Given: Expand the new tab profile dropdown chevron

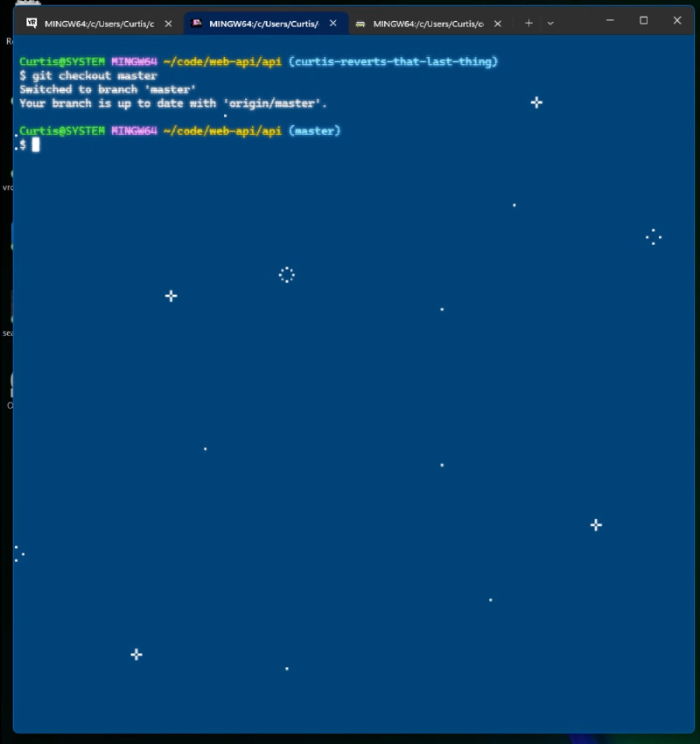Looking at the screenshot, I should click(x=550, y=23).
